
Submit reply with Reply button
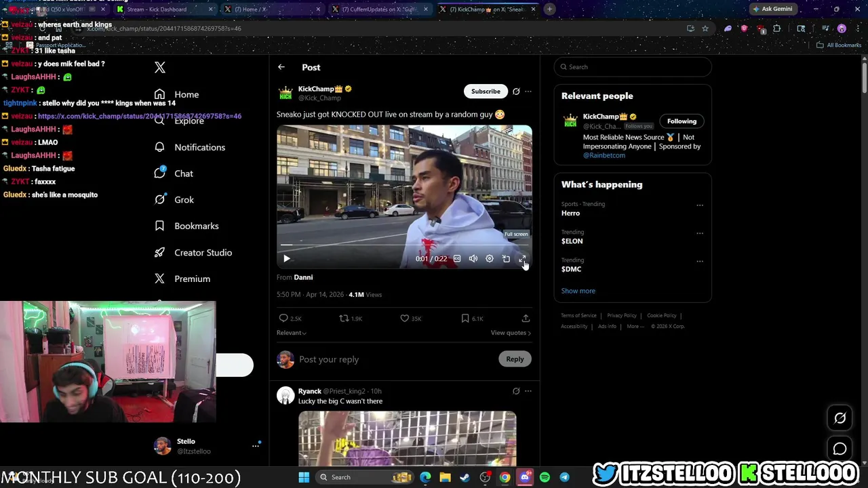pos(515,359)
